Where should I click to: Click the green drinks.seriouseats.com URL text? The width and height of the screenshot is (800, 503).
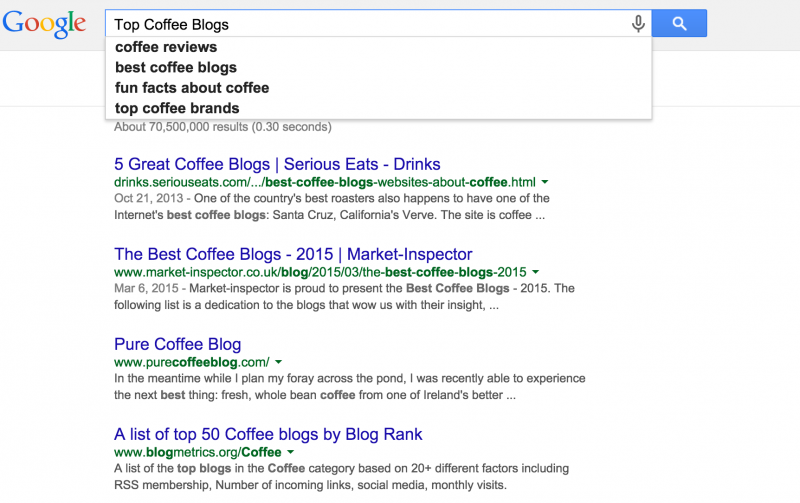point(324,182)
